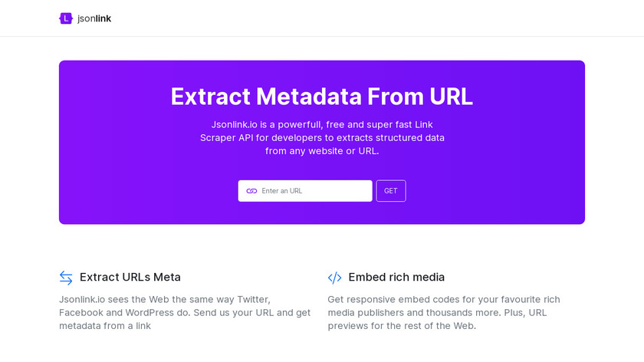The height and width of the screenshot is (362, 644).
Task: Click the previews for the rest of the Web text
Action: click(x=402, y=326)
